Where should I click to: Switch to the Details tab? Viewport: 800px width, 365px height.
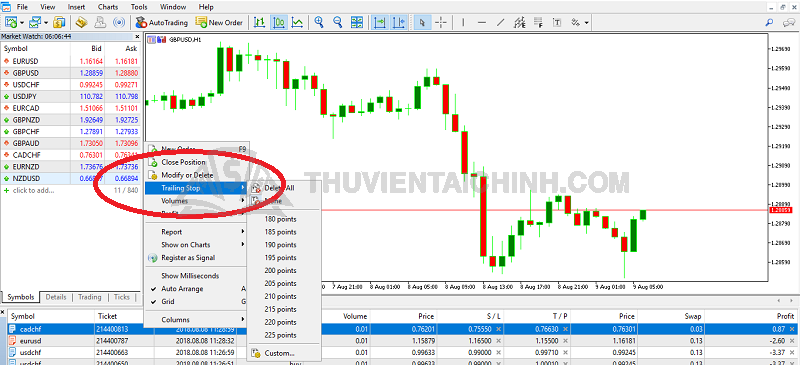[56, 297]
